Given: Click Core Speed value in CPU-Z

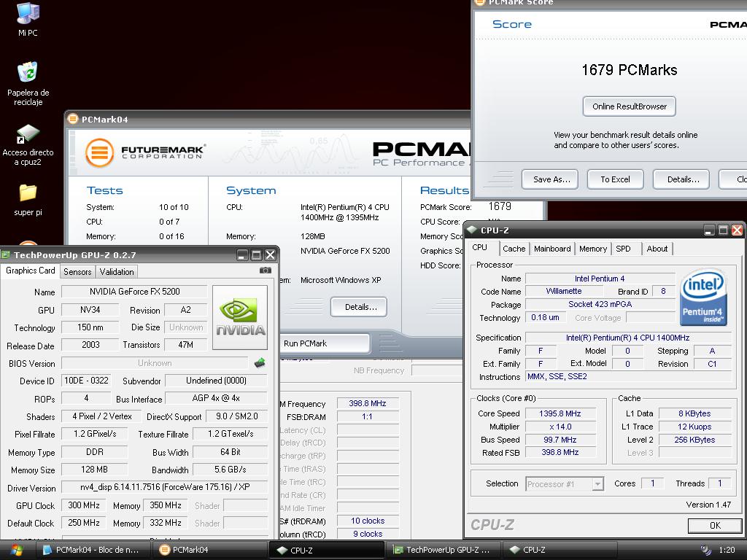Looking at the screenshot, I should 560,414.
